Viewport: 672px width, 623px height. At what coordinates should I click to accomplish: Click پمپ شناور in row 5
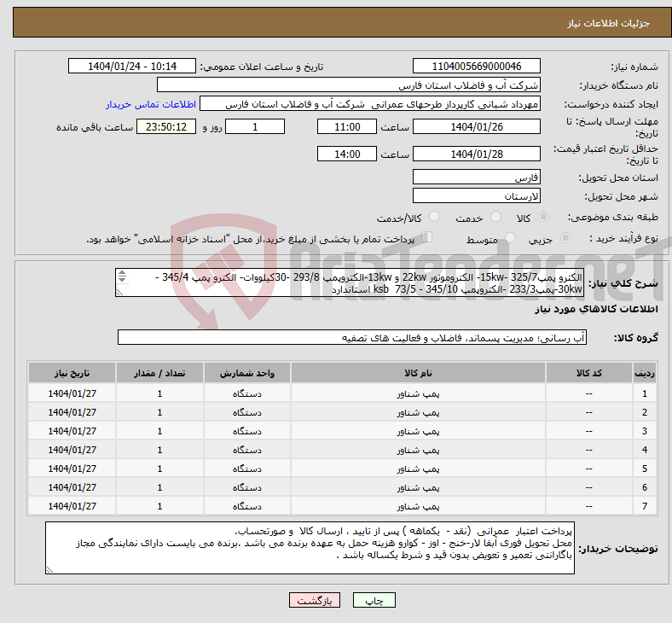(x=418, y=469)
